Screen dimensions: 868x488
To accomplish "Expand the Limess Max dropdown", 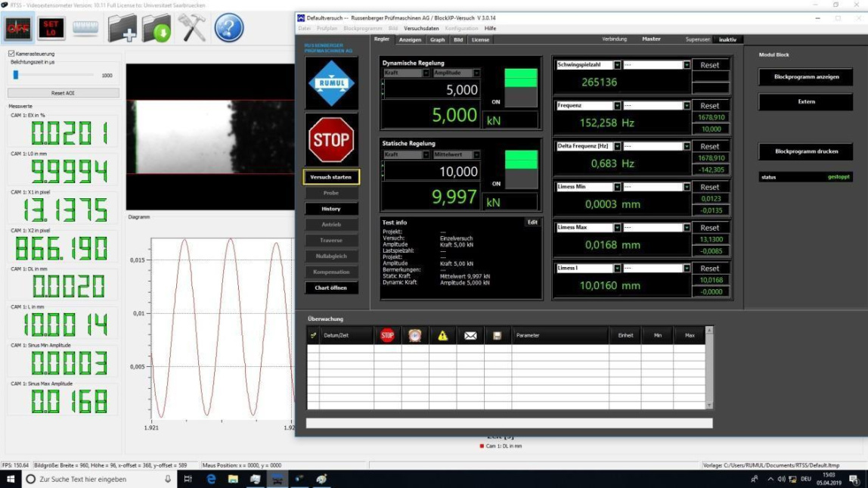I will tap(617, 228).
